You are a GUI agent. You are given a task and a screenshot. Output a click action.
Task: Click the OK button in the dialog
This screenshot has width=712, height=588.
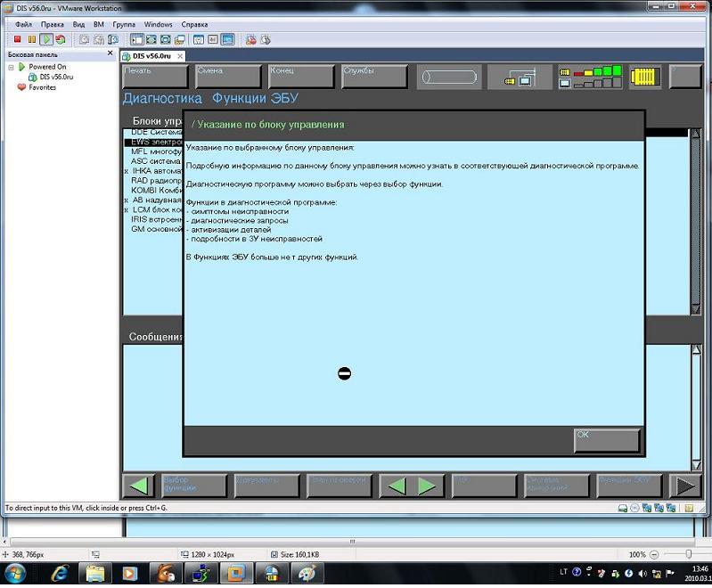[607, 440]
